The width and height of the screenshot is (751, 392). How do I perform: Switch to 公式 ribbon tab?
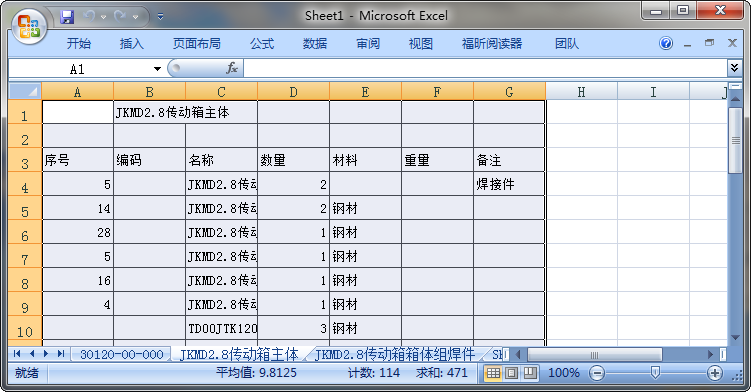(262, 44)
